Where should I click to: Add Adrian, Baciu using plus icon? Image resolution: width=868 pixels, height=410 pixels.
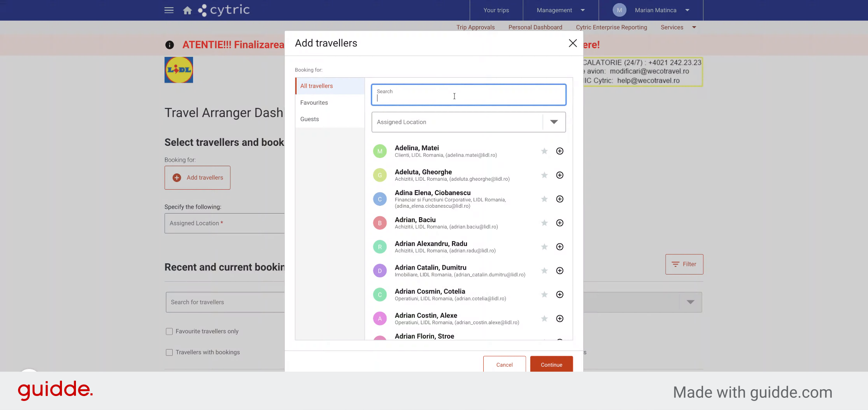tap(560, 223)
